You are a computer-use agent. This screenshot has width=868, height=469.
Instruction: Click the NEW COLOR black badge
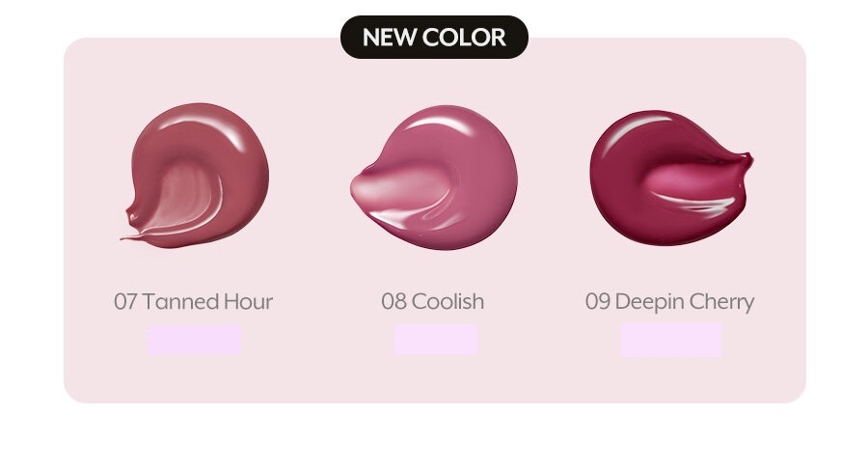[x=434, y=37]
